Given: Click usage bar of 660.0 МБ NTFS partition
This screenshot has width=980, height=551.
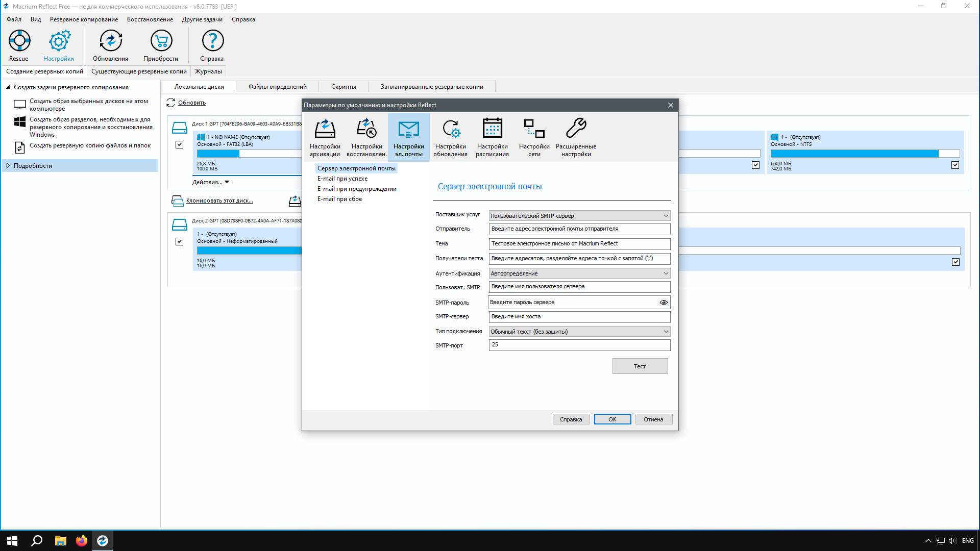Looking at the screenshot, I should click(865, 154).
